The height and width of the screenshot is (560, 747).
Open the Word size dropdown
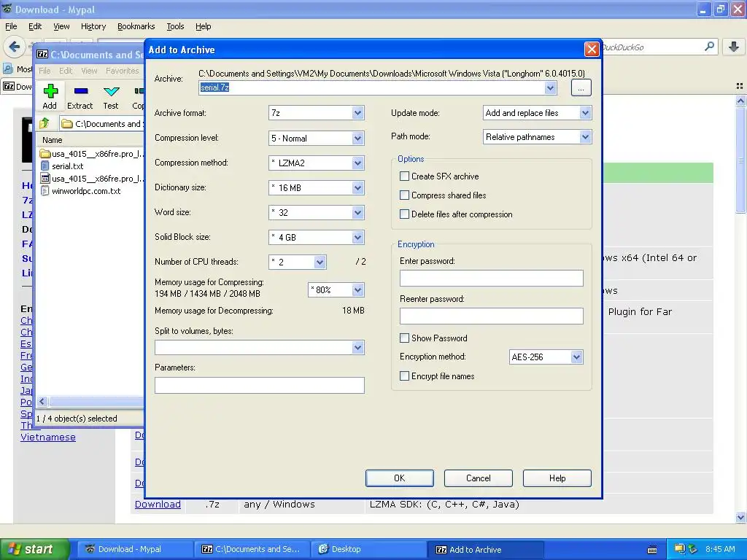click(357, 212)
